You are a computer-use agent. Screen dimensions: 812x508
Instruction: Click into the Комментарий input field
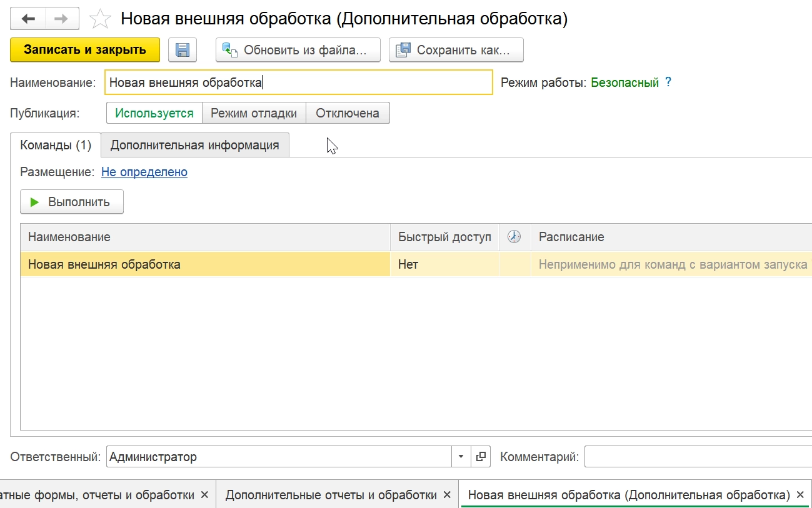pyautogui.click(x=697, y=457)
